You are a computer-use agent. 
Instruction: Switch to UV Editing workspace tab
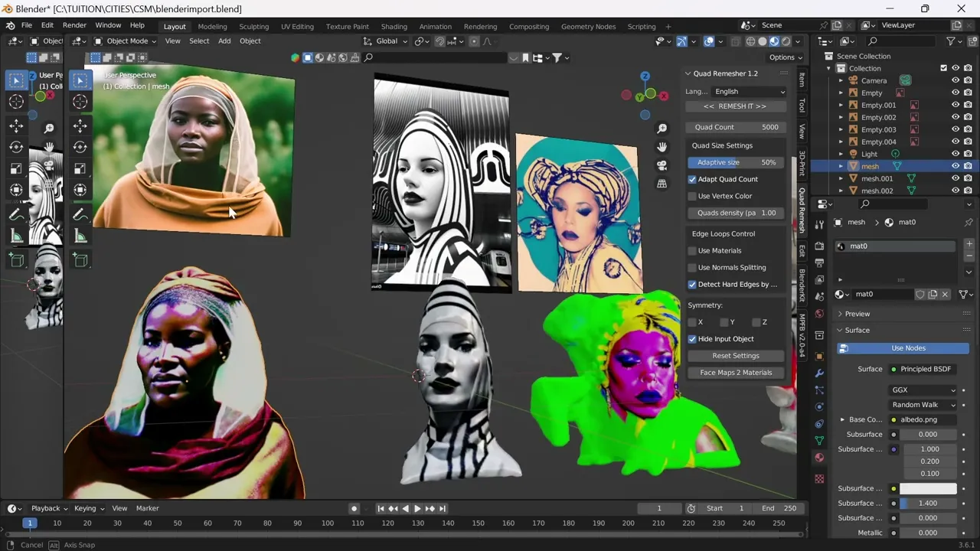(x=297, y=27)
